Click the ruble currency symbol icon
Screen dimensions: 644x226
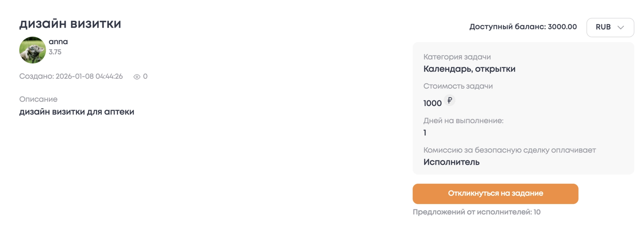coord(450,100)
